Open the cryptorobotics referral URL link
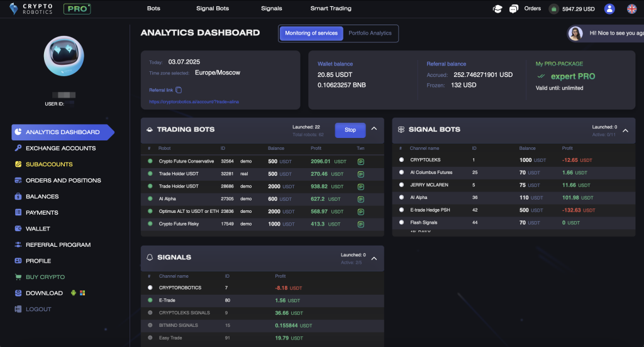The height and width of the screenshot is (347, 644). coord(194,101)
